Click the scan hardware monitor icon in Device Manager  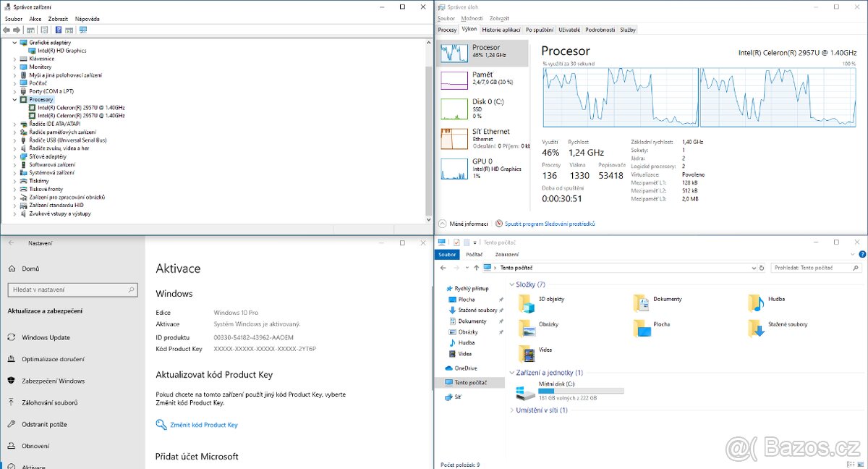(x=83, y=30)
